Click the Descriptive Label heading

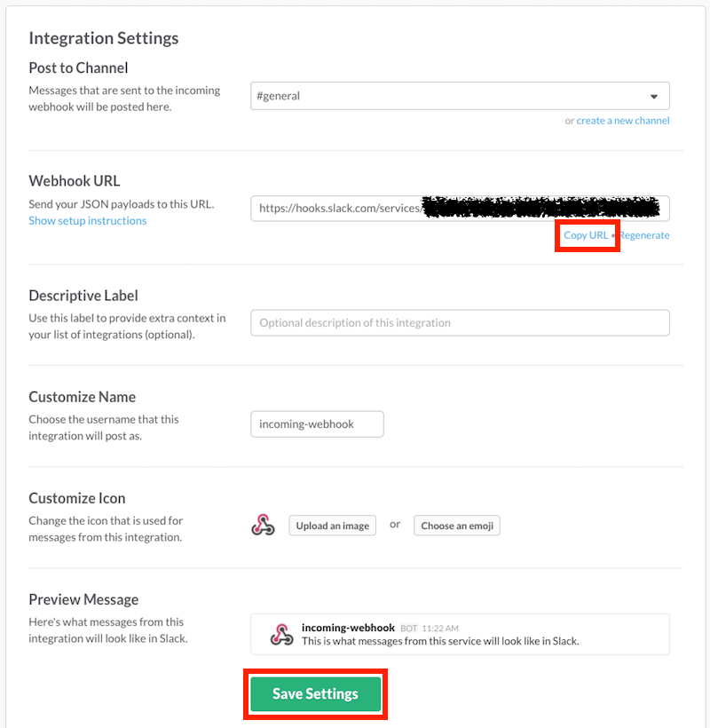point(83,296)
